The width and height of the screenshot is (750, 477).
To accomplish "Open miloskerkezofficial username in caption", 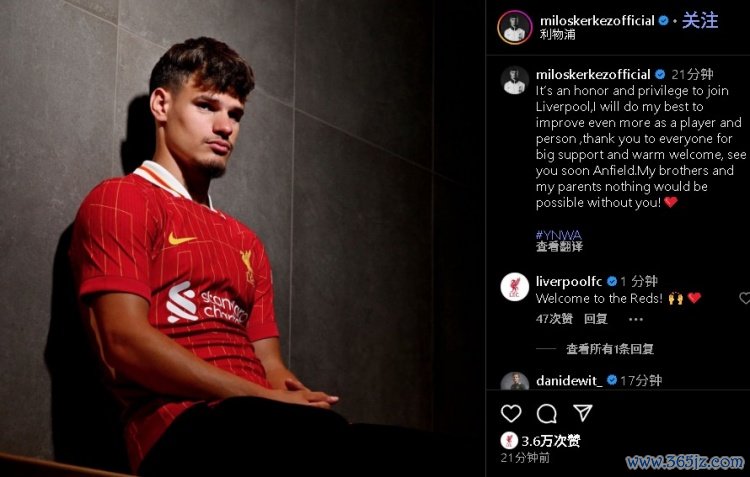I will pos(593,75).
